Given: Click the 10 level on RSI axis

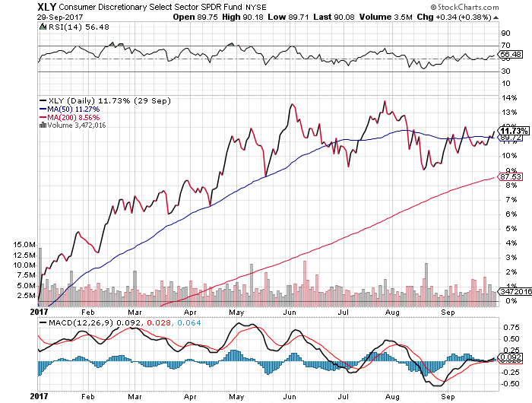Looking at the screenshot, I should (x=505, y=84).
